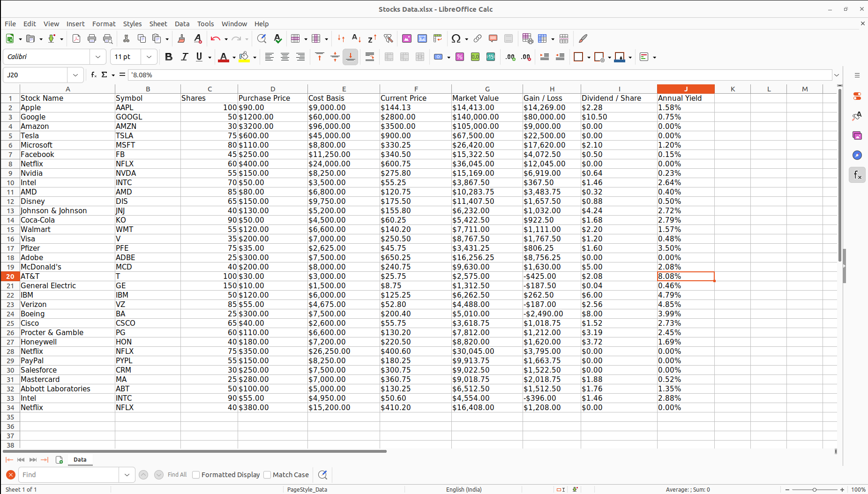The width and height of the screenshot is (868, 494).
Task: Insert an image using toolbar icon
Action: (x=407, y=38)
